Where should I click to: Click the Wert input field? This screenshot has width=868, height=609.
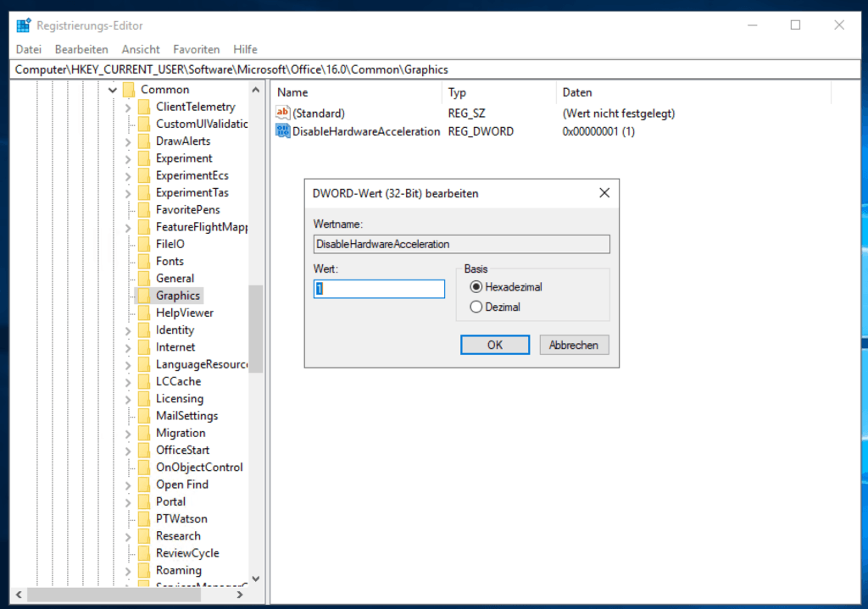pos(379,289)
